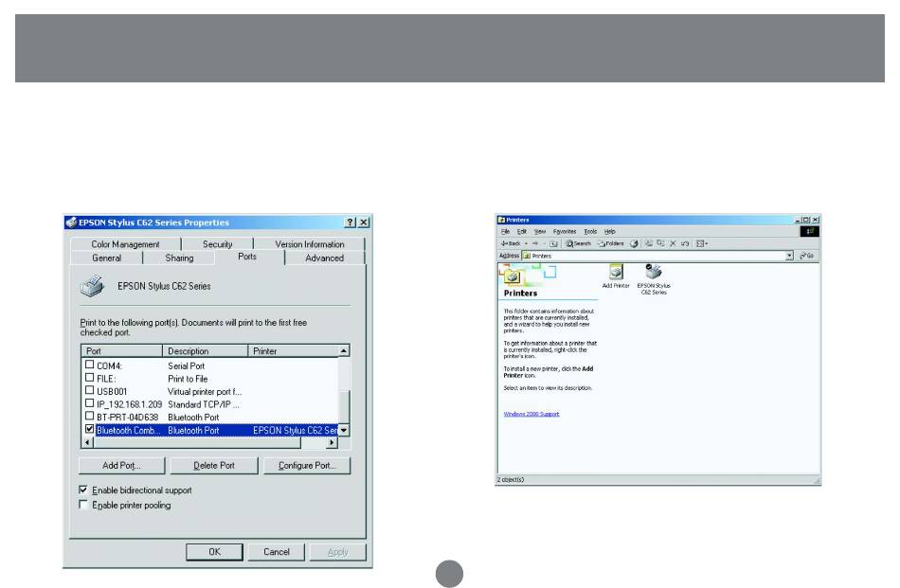Image resolution: width=900 pixels, height=588 pixels.
Task: Open the Help menu in the Printers window
Action: pyautogui.click(x=609, y=232)
